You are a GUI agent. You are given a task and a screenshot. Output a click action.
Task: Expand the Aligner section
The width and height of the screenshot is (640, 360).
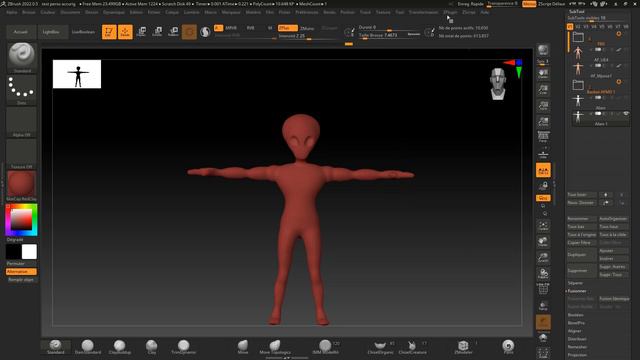(x=574, y=331)
